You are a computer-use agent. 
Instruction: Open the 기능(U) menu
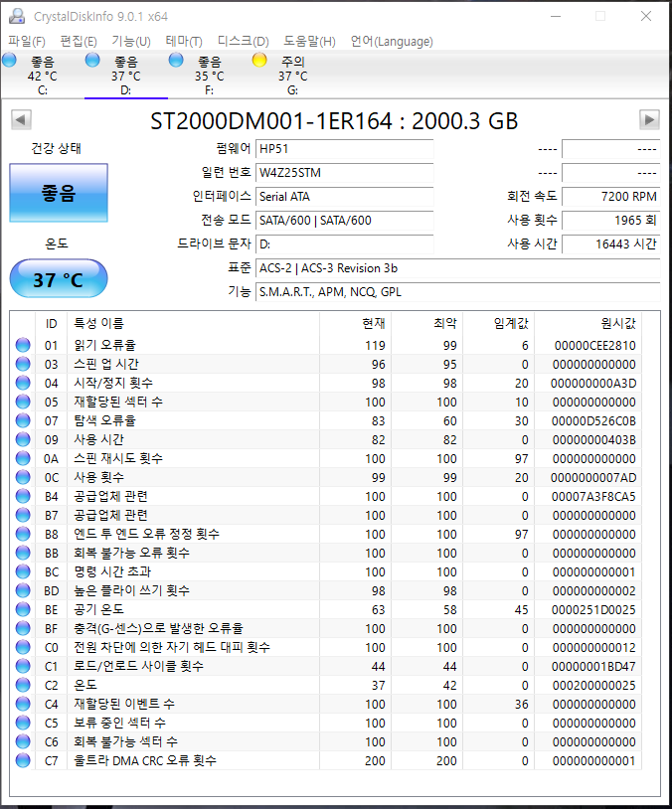click(x=131, y=42)
